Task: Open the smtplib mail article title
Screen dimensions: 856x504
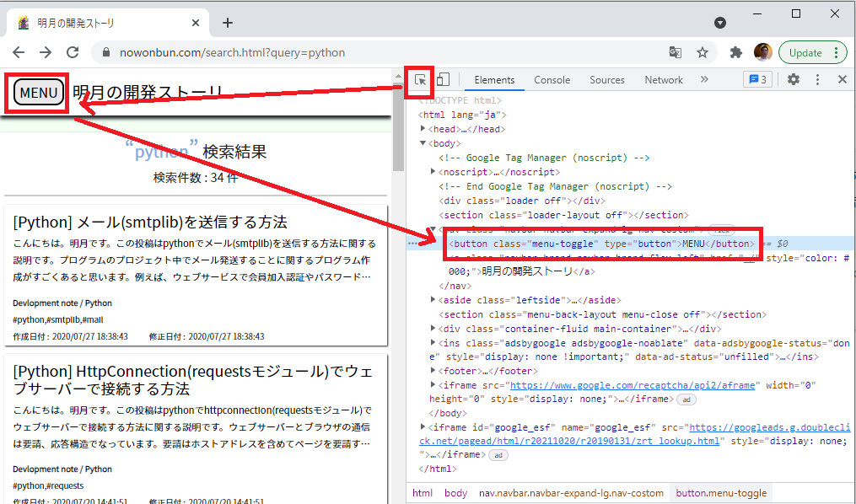Action: 150,223
